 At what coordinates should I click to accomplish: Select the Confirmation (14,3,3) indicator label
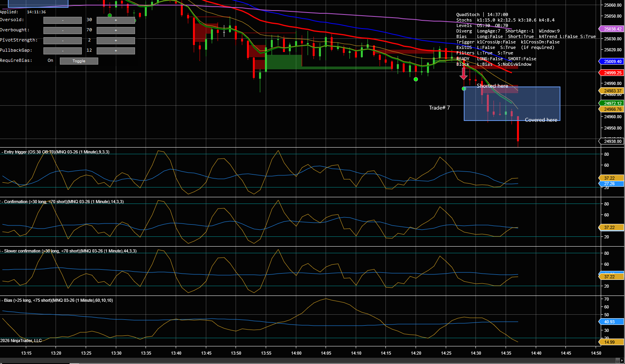tap(62, 202)
